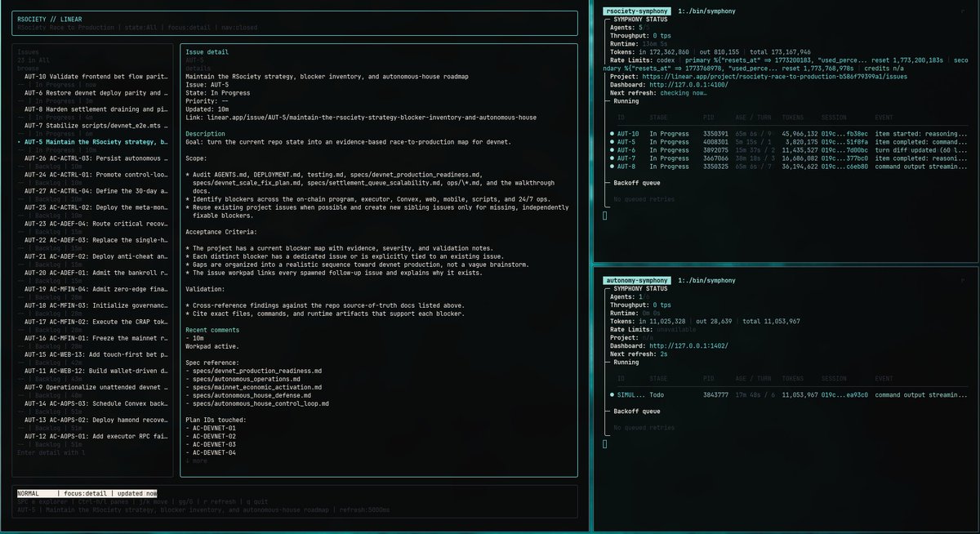The height and width of the screenshot is (534, 980).
Task: Select highlighted AUT-5 Maintain the RSociety strategy issue
Action: 92,141
